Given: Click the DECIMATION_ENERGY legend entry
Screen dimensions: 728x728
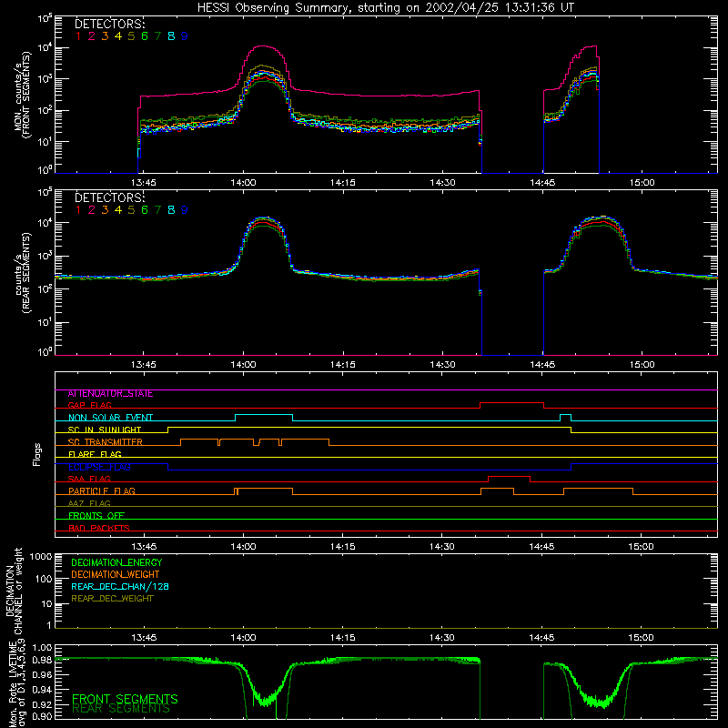Looking at the screenshot, I should (116, 562).
